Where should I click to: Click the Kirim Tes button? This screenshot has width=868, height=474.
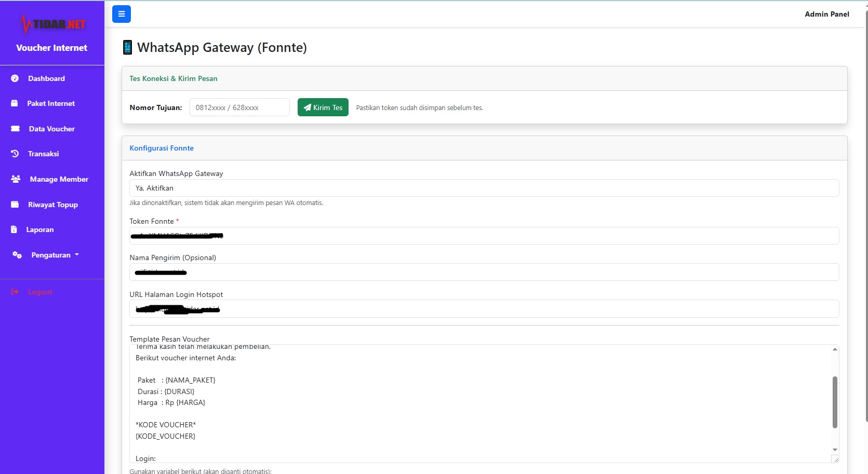(323, 107)
